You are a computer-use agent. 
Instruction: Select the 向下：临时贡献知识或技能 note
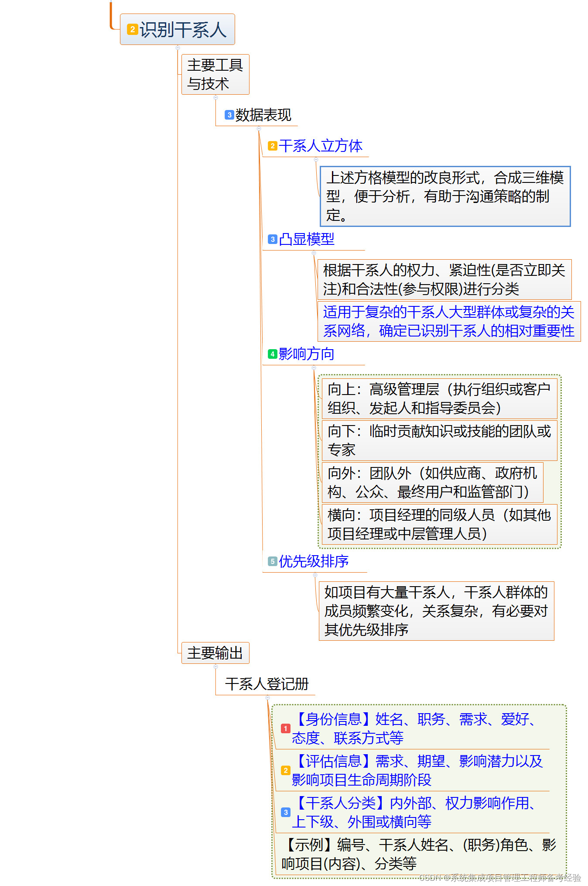tap(439, 440)
